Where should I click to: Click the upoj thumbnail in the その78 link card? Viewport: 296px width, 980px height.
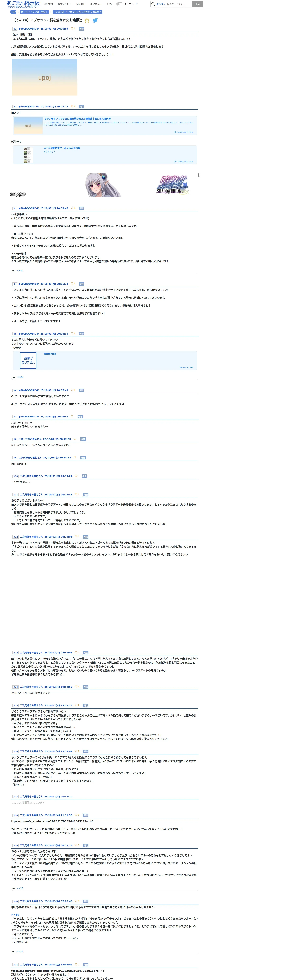[28, 126]
